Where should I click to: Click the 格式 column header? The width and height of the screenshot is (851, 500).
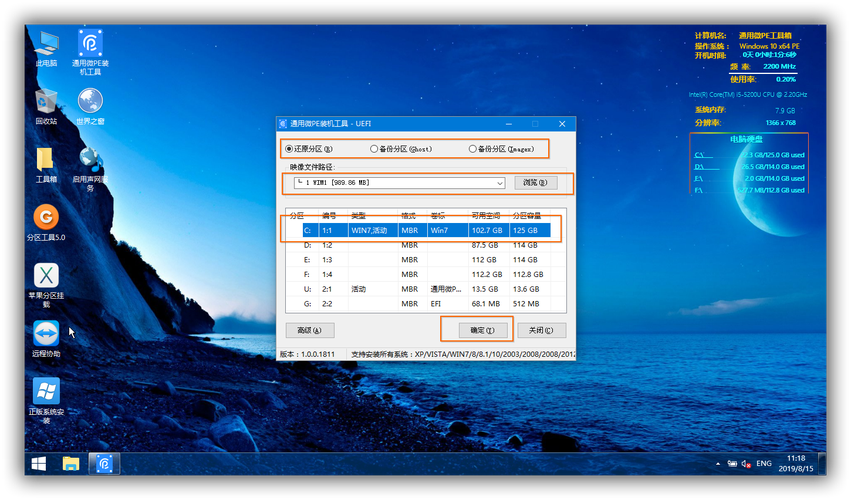tap(408, 216)
